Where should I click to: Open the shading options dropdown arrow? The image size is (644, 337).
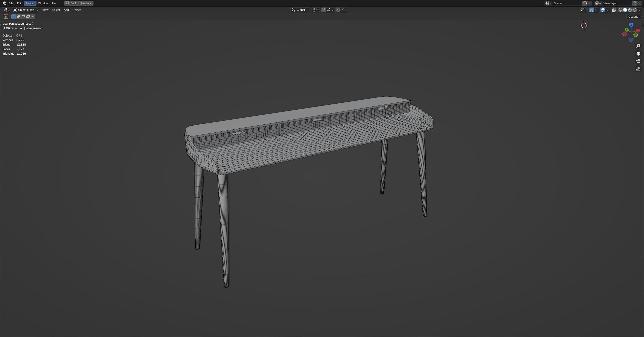(639, 10)
